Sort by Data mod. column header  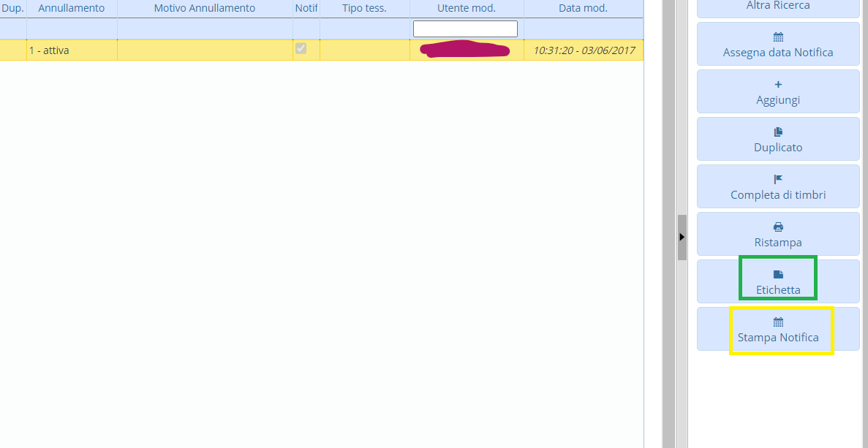tap(583, 8)
